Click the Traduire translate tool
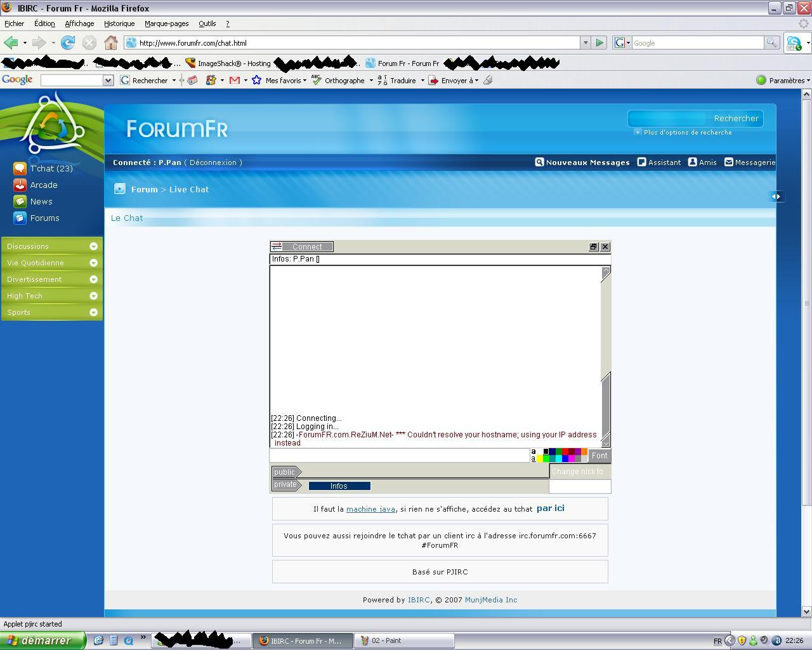812x650 pixels. pos(397,80)
